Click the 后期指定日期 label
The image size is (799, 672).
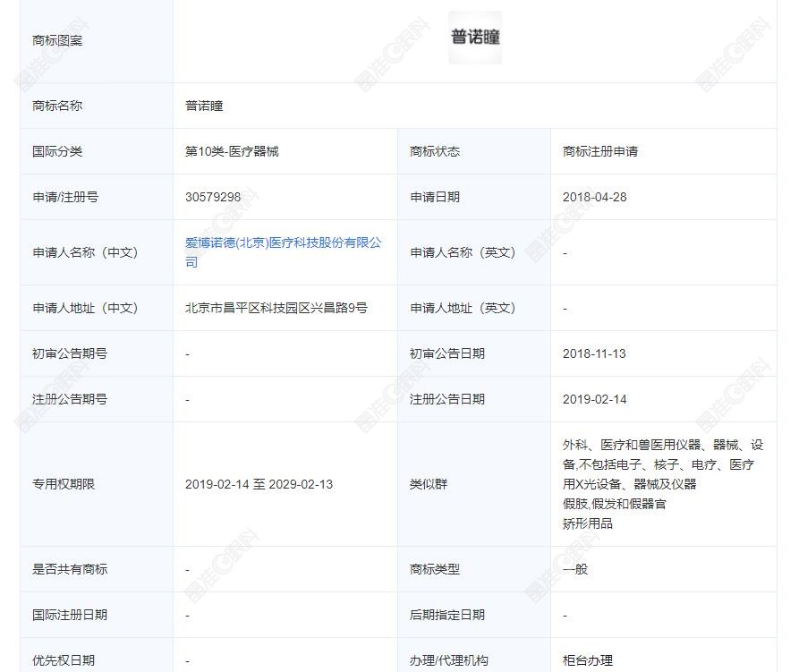click(x=447, y=615)
